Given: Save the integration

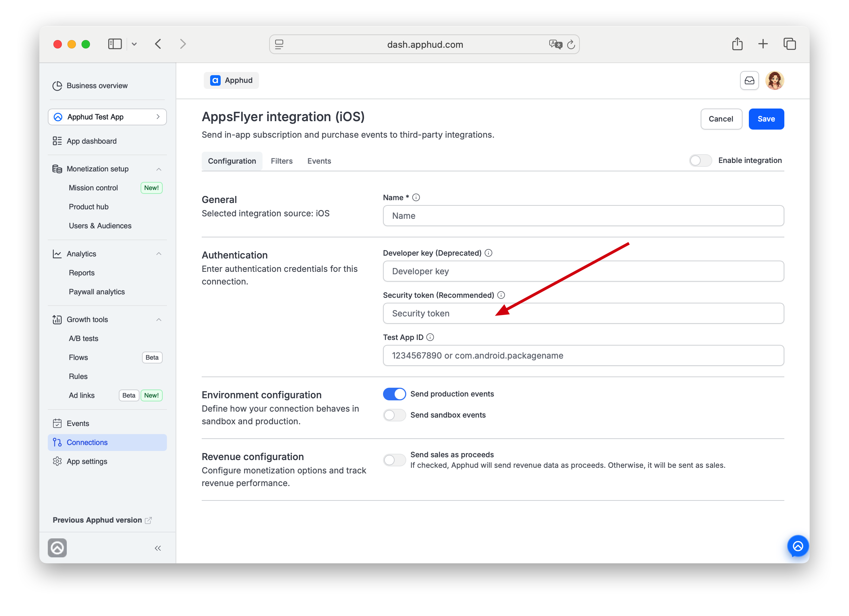Looking at the screenshot, I should pyautogui.click(x=766, y=119).
